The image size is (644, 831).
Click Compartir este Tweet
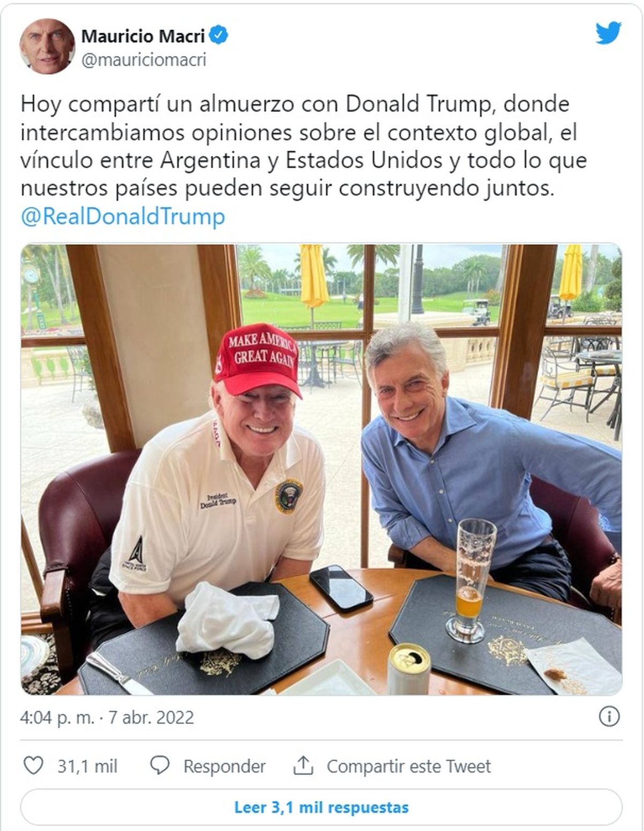pos(409,766)
